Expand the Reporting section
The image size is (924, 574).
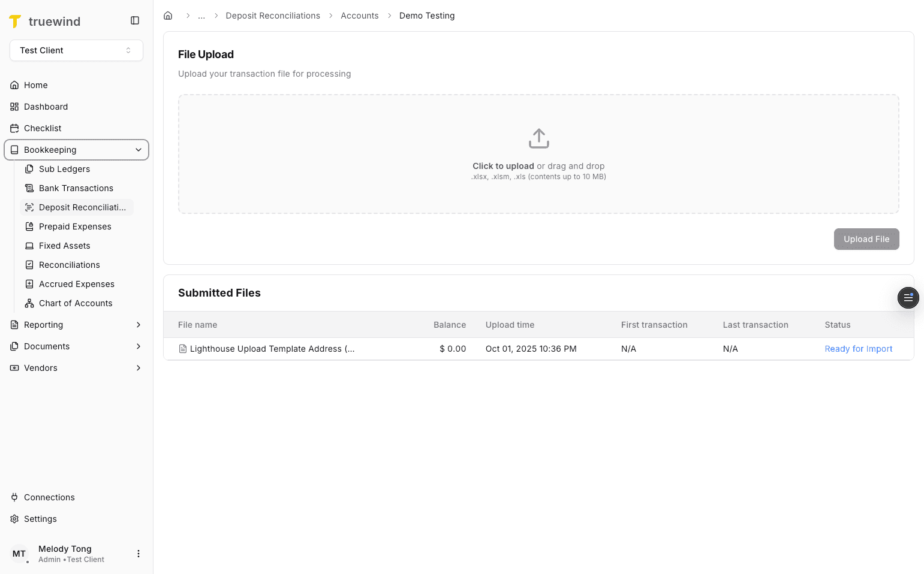(x=139, y=325)
